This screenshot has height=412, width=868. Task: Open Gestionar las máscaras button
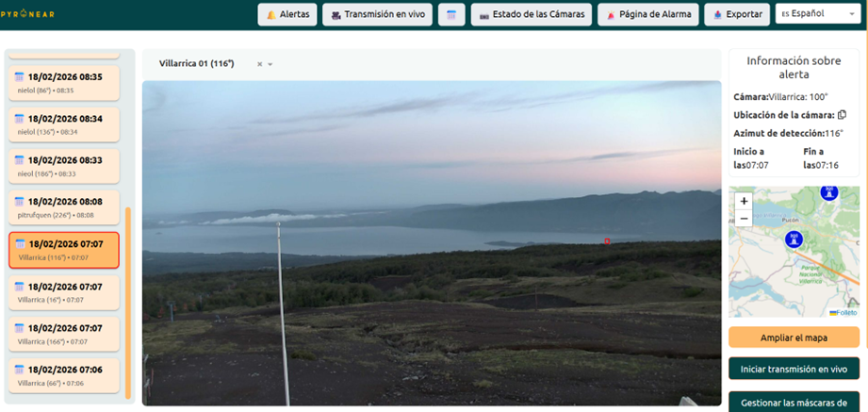tap(794, 402)
